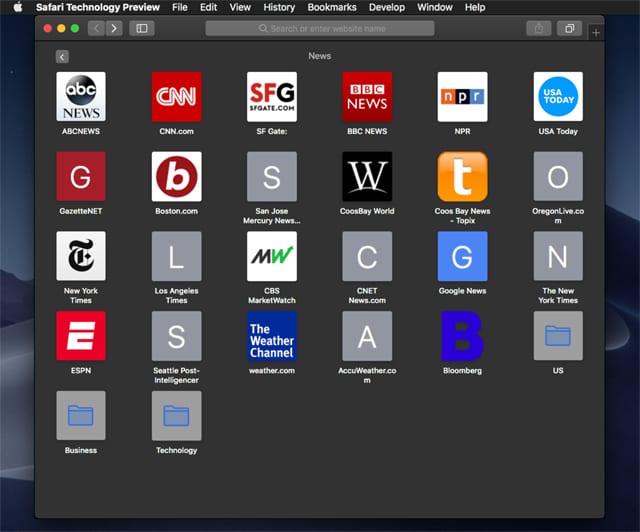
Task: Open the weather.com Weather Channel icon
Action: click(x=271, y=336)
